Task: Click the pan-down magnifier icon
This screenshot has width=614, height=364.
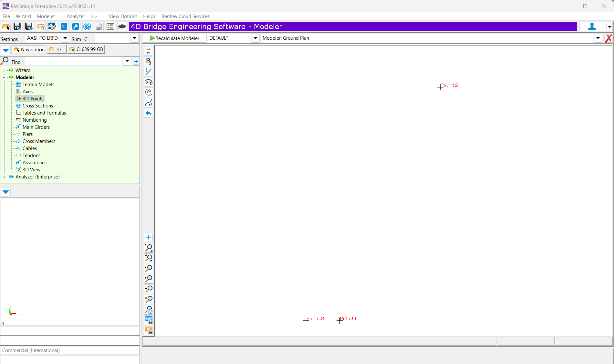Action: 149,299
